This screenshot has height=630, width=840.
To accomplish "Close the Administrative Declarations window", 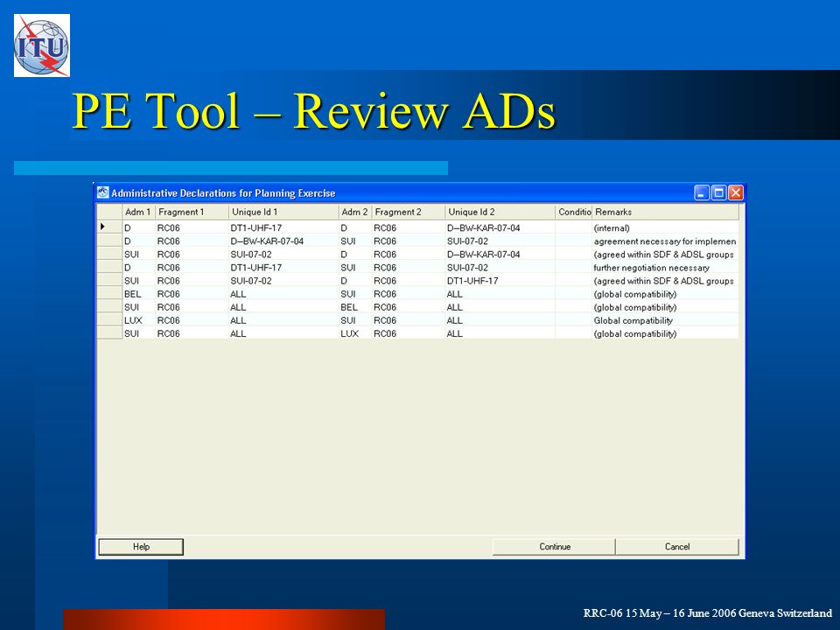I will coord(736,192).
